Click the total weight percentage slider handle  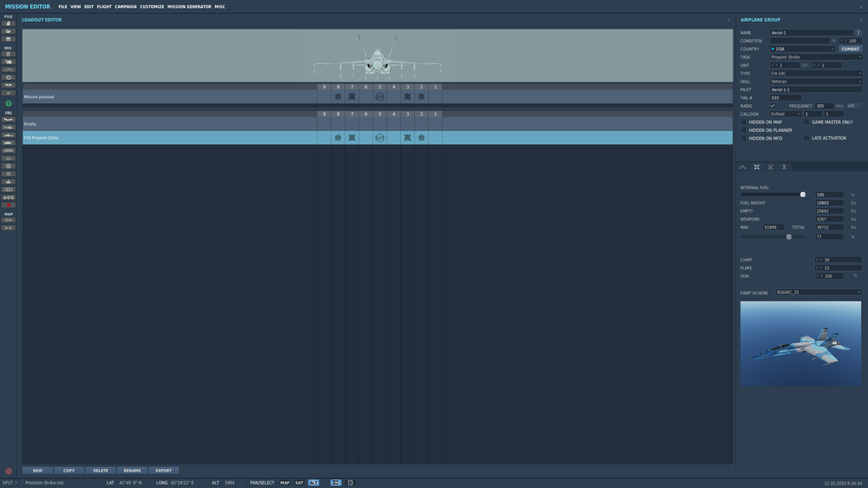[x=789, y=237]
